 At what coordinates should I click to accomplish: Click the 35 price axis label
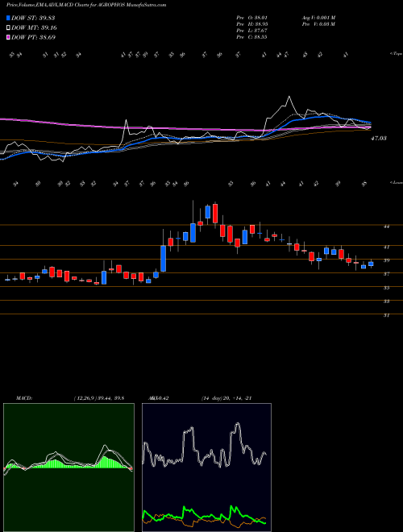pyautogui.click(x=387, y=288)
